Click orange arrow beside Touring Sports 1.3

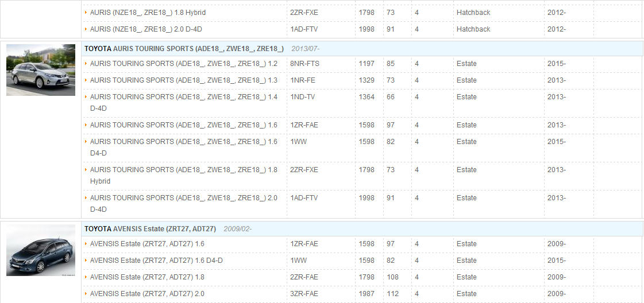[x=86, y=80]
